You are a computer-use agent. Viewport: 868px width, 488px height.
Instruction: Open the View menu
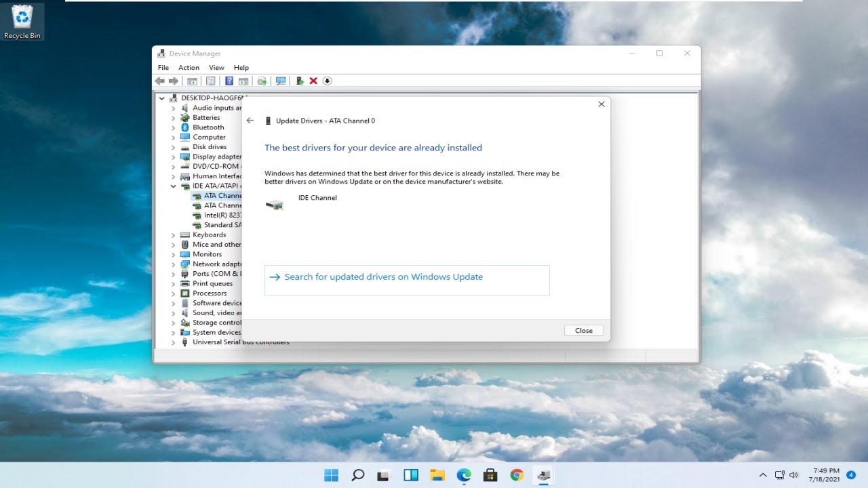coord(216,68)
